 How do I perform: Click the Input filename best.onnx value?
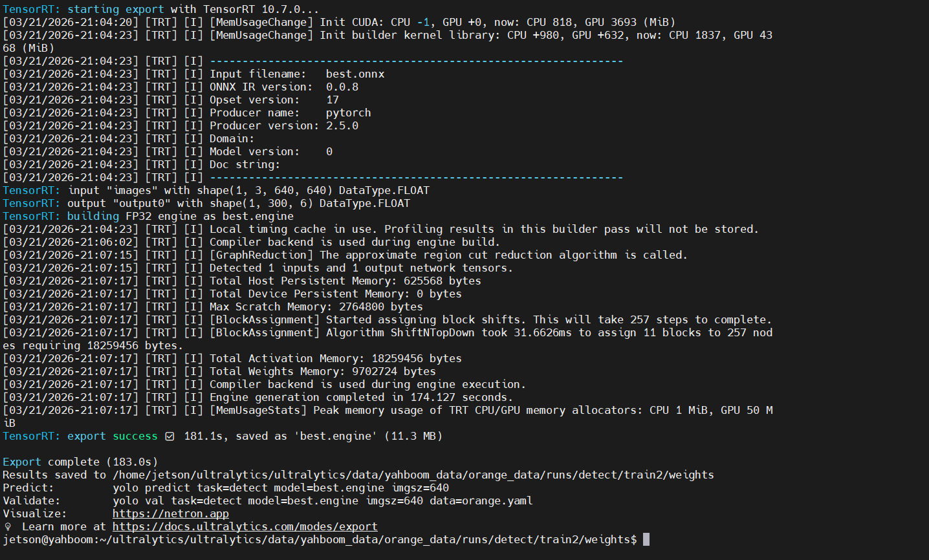click(355, 74)
